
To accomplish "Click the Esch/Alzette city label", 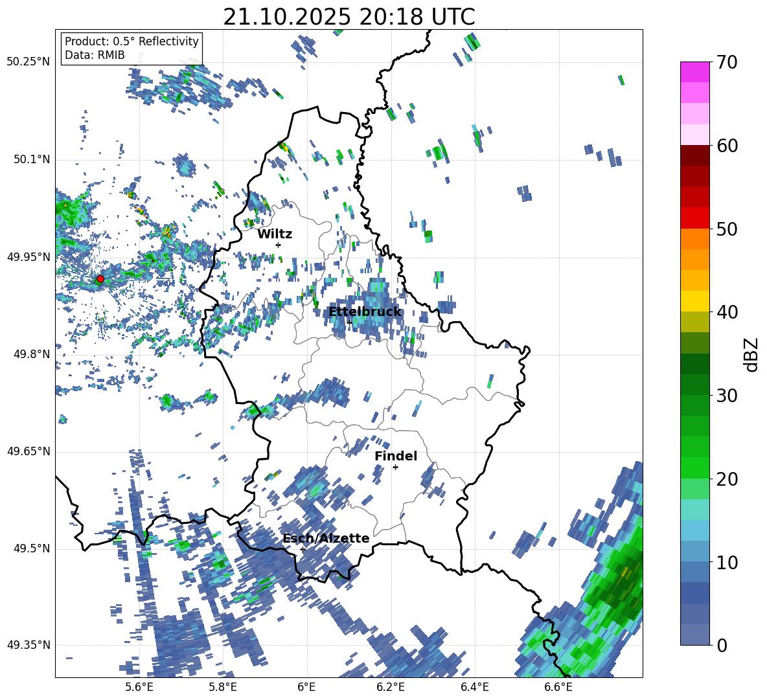I will 326,538.
